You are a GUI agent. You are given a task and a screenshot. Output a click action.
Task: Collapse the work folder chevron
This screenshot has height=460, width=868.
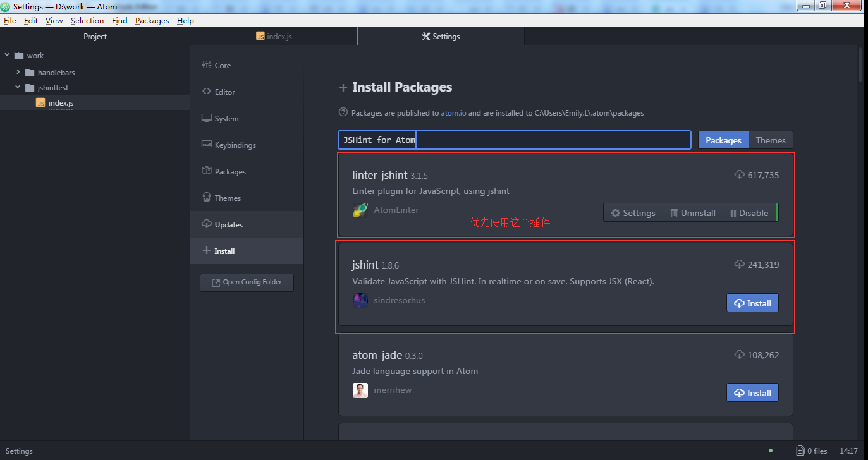coord(7,55)
